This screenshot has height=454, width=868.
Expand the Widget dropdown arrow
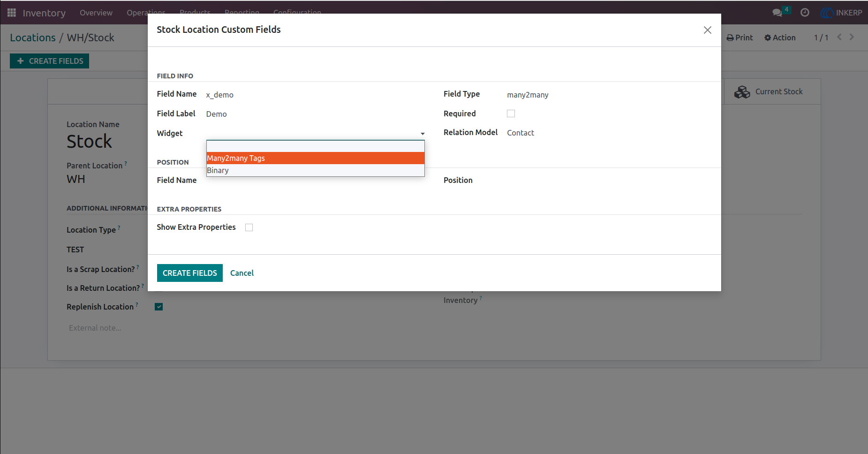423,134
